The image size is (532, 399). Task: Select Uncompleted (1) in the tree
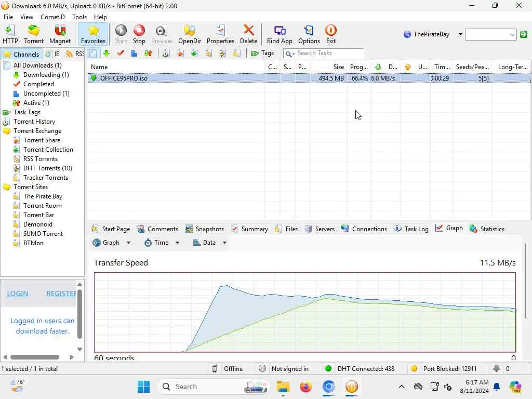tap(46, 94)
